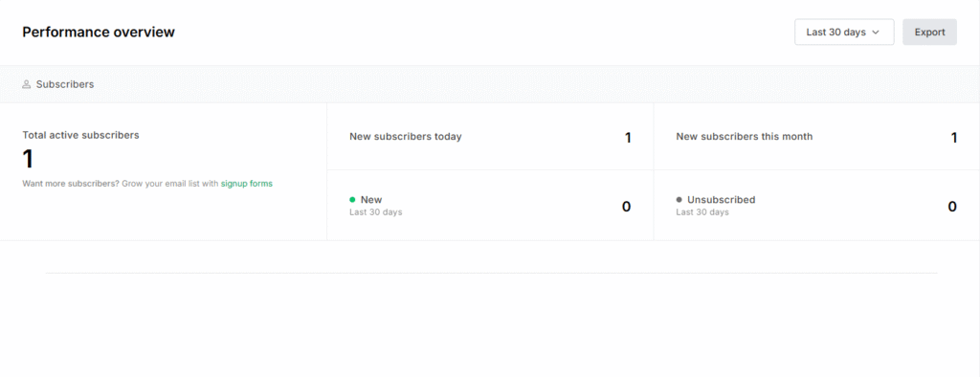Click the gray dot beside Unsubscribed
This screenshot has width=980, height=377.
(679, 199)
